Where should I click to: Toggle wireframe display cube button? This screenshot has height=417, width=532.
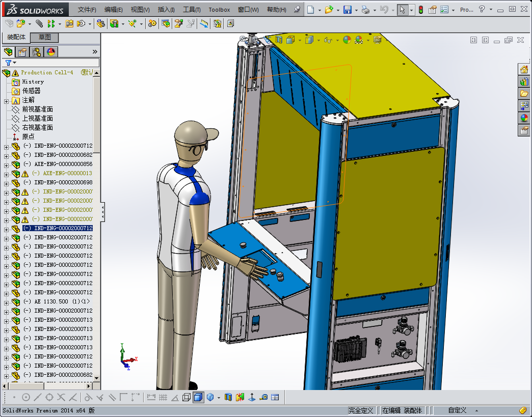187,397
